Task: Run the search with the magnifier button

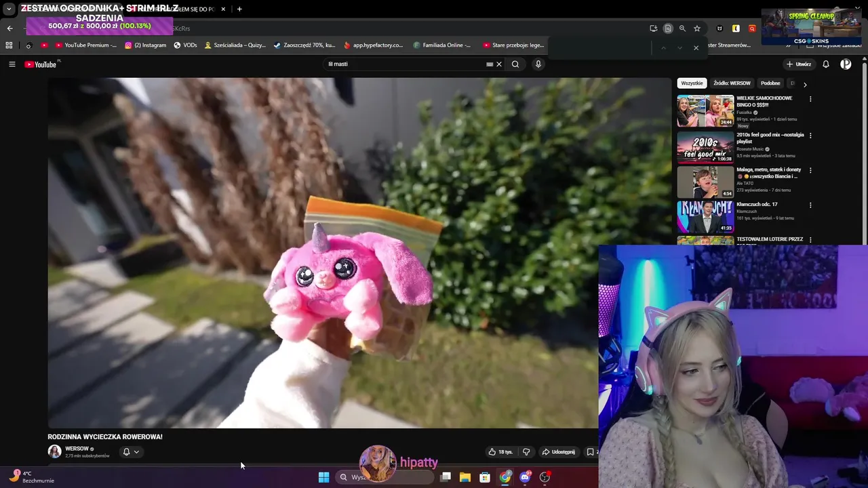Action: [x=515, y=64]
